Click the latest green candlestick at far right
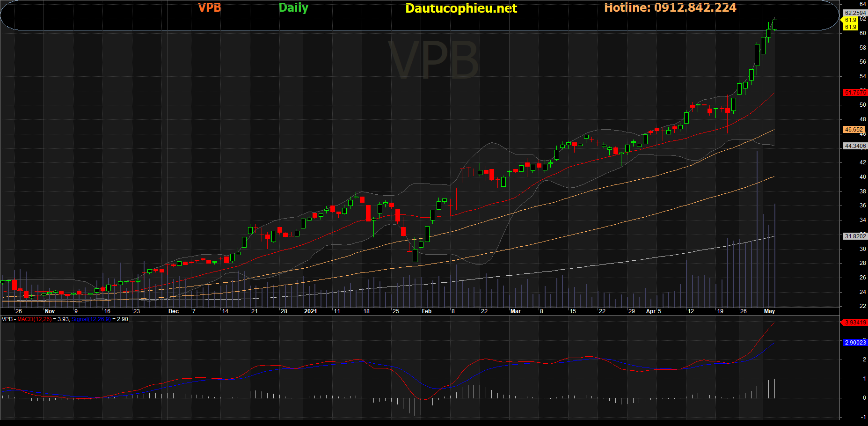The height and width of the screenshot is (426, 868). pos(775,24)
